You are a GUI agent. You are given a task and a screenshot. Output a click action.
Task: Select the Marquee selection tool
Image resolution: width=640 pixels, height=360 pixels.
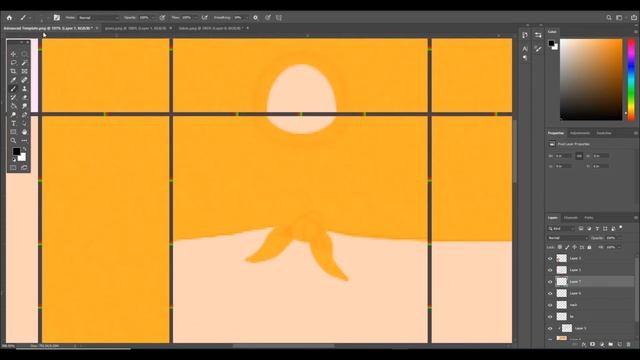[24, 54]
